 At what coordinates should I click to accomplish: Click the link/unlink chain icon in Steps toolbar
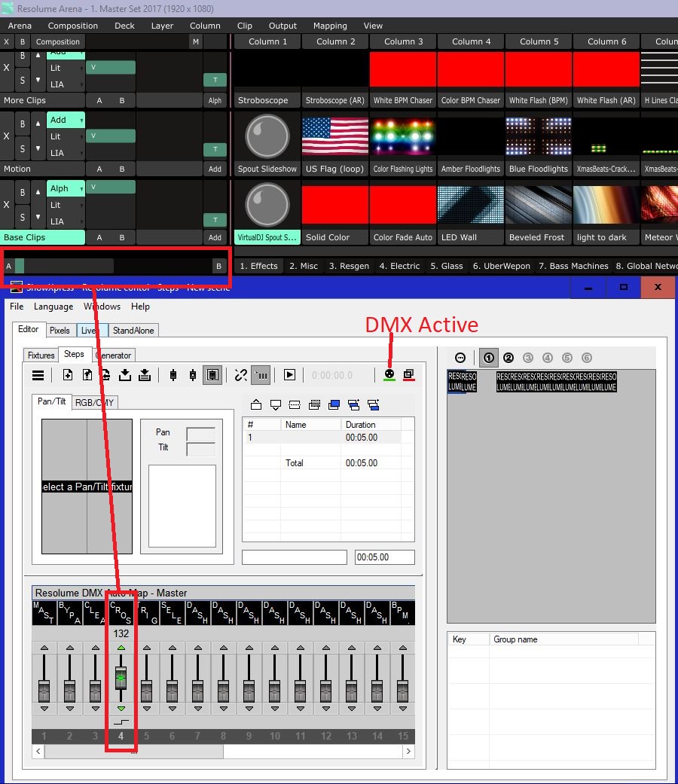(241, 375)
